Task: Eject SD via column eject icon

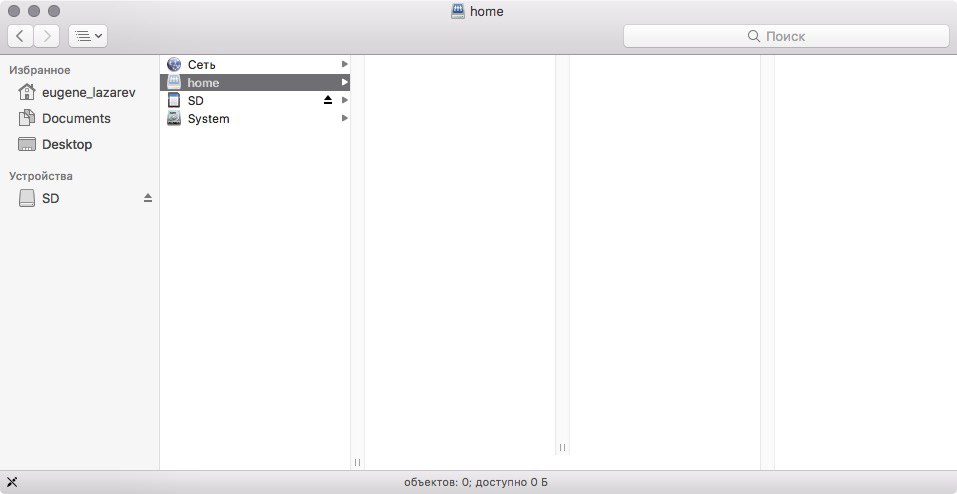Action: tap(328, 100)
